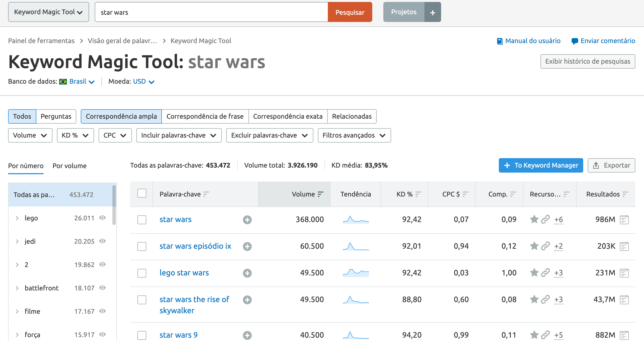Open SERP snapshot icon for 882M results
The height and width of the screenshot is (341, 644).
(x=624, y=335)
